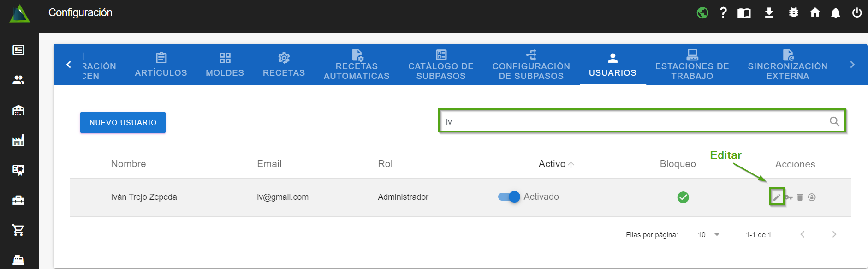Click the key icon in the Acciones column
Image resolution: width=868 pixels, height=269 pixels.
click(x=788, y=197)
